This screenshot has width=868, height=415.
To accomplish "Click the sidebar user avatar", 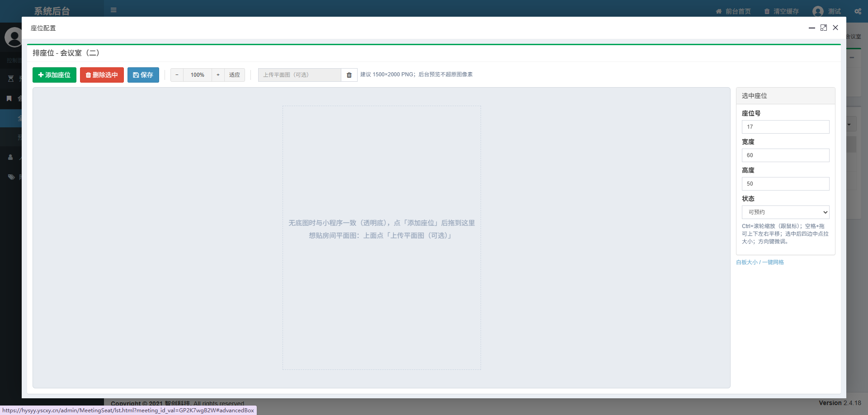I will (x=14, y=37).
